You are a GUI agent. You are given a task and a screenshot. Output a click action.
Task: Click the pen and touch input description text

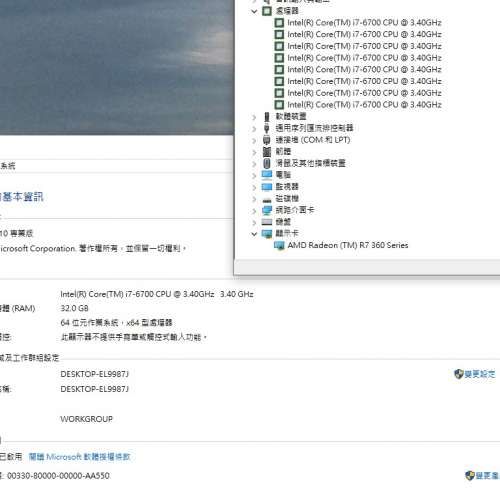[x=133, y=337]
